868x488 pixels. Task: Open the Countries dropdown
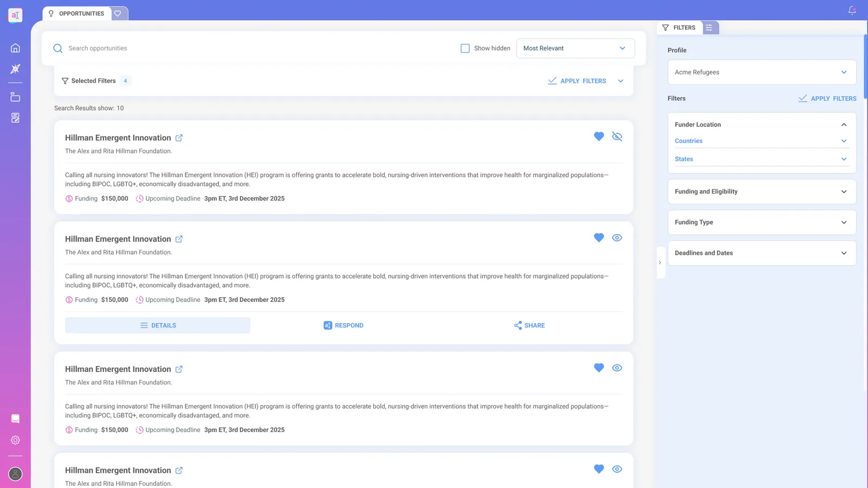click(762, 141)
